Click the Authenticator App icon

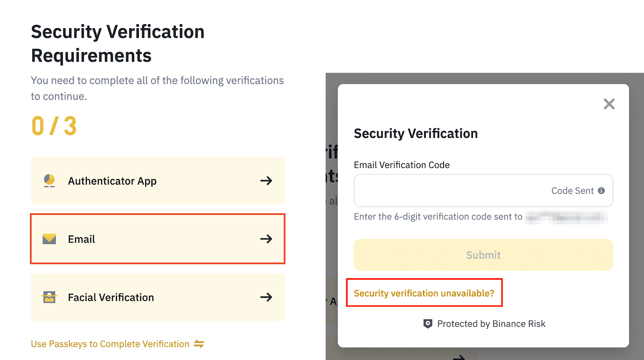pyautogui.click(x=49, y=181)
